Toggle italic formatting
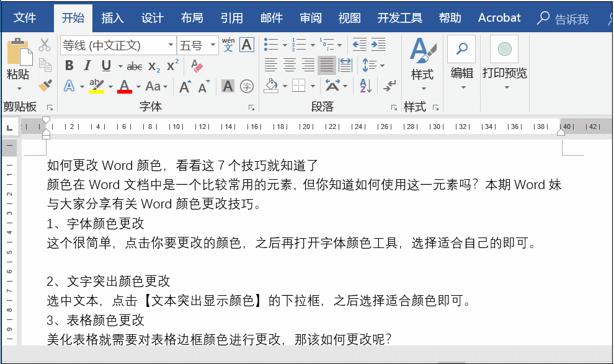This screenshot has height=364, width=614. tap(87, 65)
